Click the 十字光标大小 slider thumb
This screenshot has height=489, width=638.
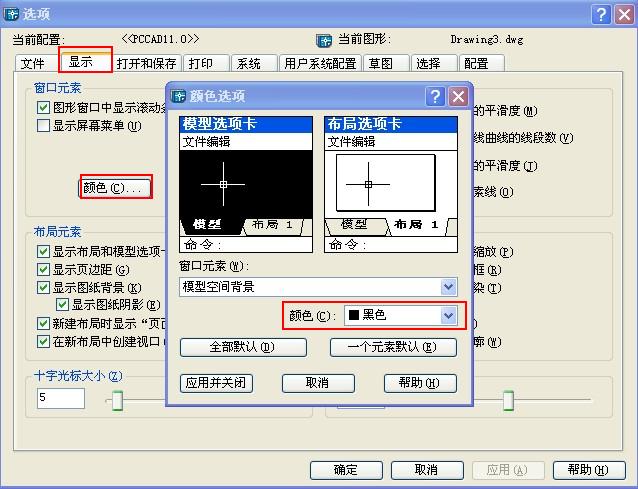(x=117, y=400)
